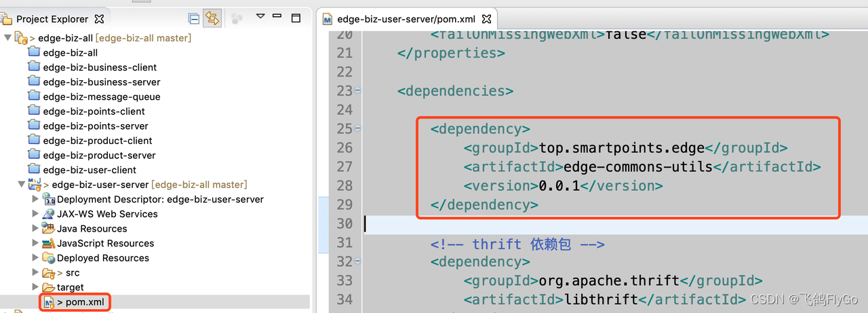Click the edge-biz-user-client folder icon
This screenshot has height=313, width=868.
34,169
